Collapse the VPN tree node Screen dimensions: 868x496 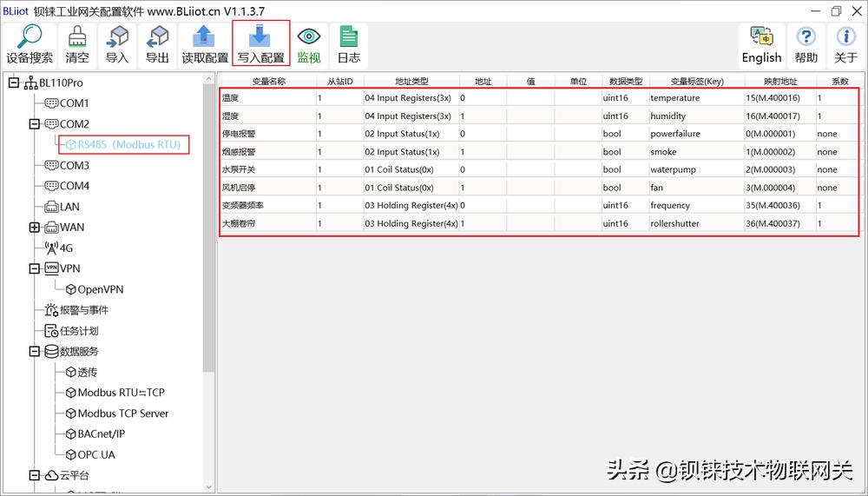pos(35,268)
